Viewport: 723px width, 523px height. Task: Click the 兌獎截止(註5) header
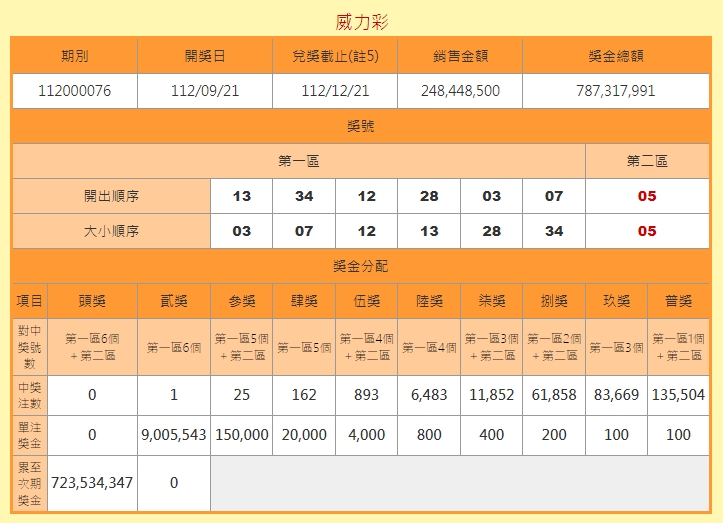[x=335, y=56]
